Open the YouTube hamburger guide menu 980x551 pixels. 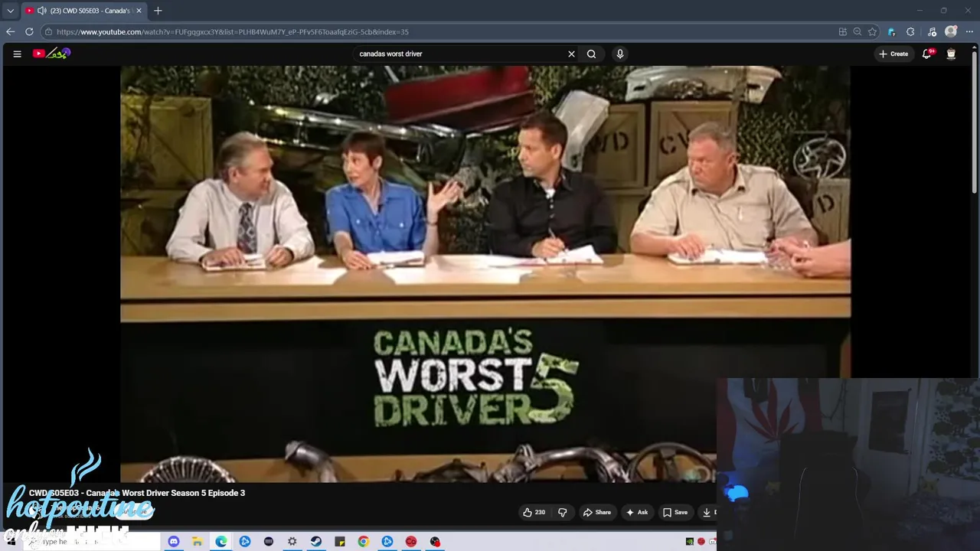pyautogui.click(x=17, y=54)
